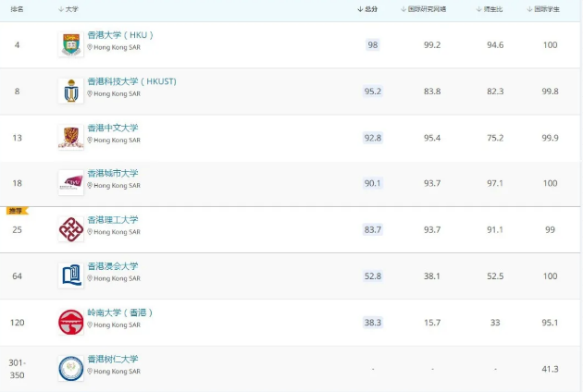
Task: Click location pin icon under 香港城市大学
Action: [x=90, y=186]
